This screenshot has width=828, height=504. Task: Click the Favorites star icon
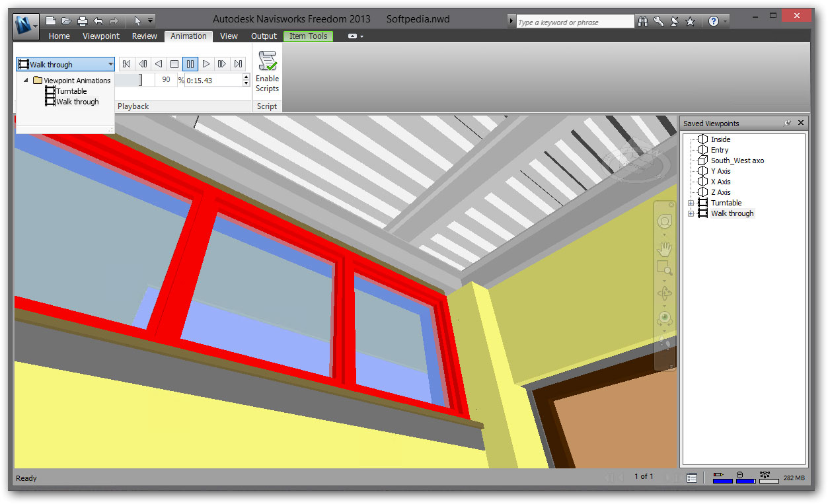[690, 21]
